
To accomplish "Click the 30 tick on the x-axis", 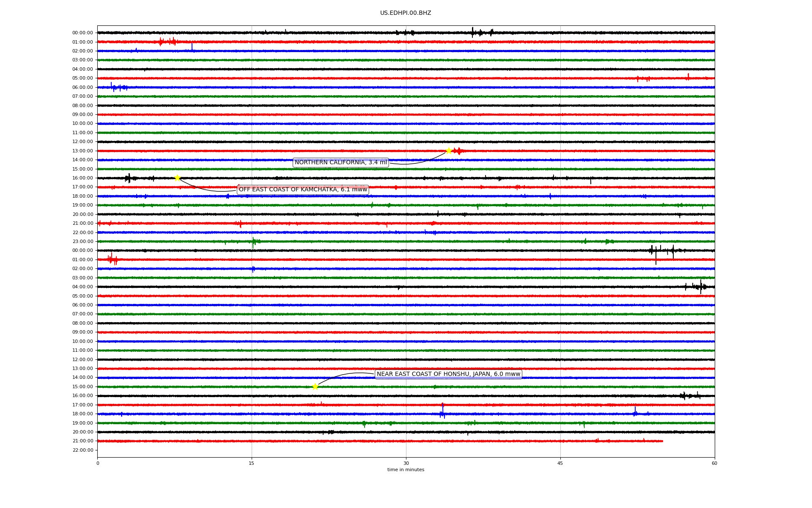I will [406, 463].
